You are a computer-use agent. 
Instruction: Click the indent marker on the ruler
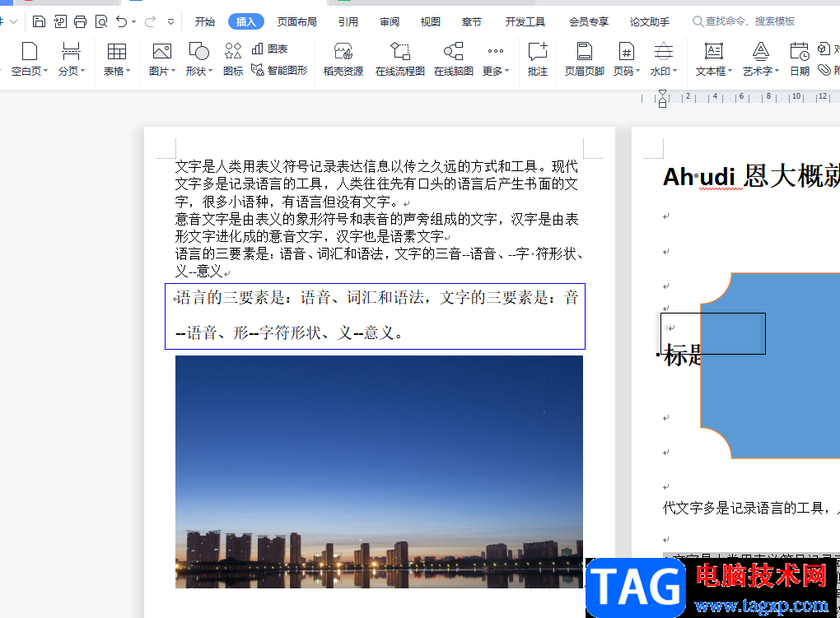663,99
